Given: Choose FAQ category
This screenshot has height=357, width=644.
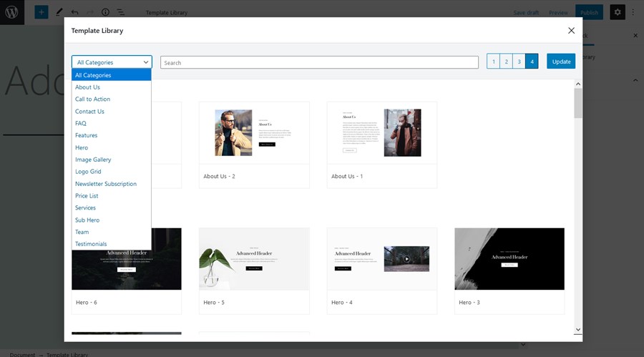Looking at the screenshot, I should [112, 123].
